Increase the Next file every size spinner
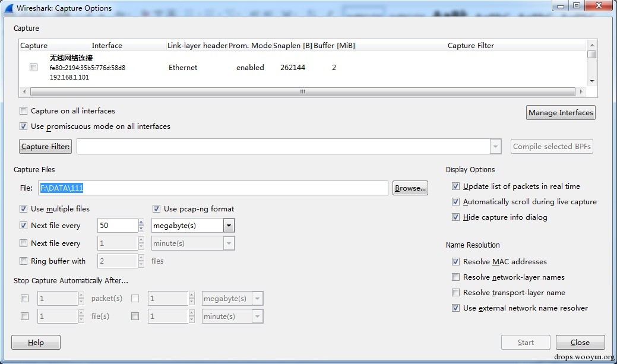 (x=141, y=223)
